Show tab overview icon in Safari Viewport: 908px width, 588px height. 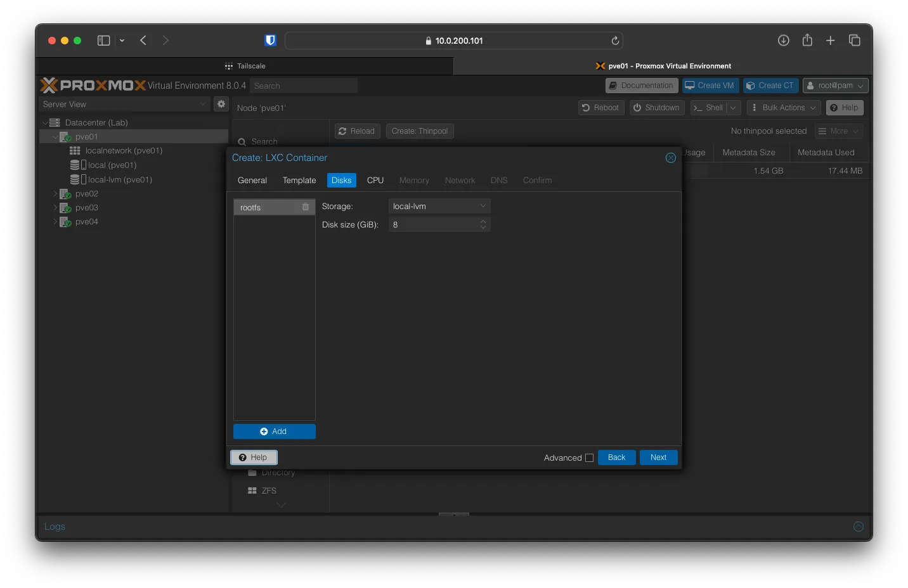coord(855,41)
